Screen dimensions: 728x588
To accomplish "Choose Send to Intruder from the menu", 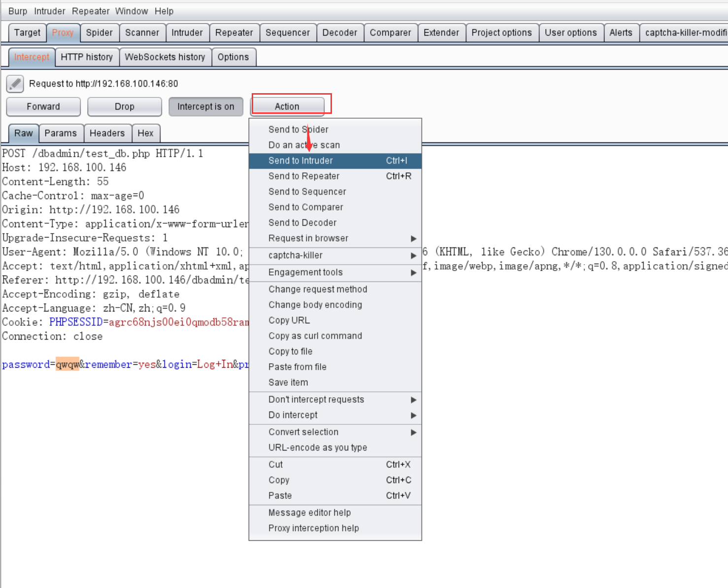I will pos(335,161).
